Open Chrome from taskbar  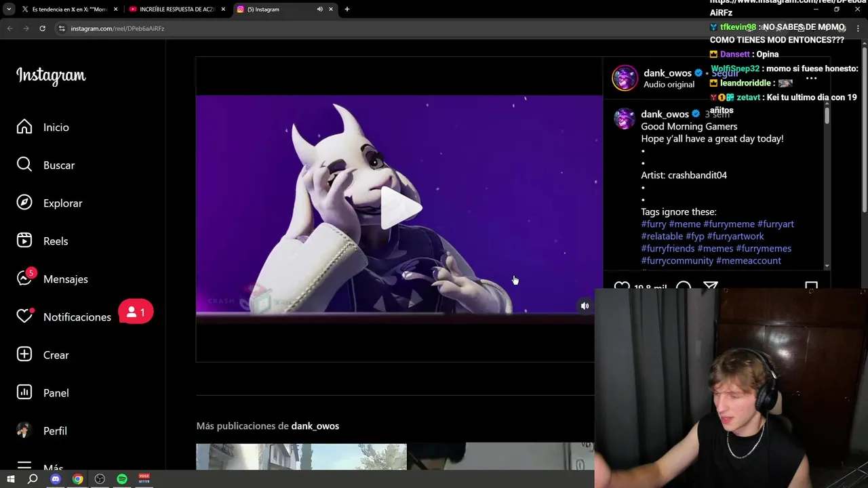[x=78, y=479]
